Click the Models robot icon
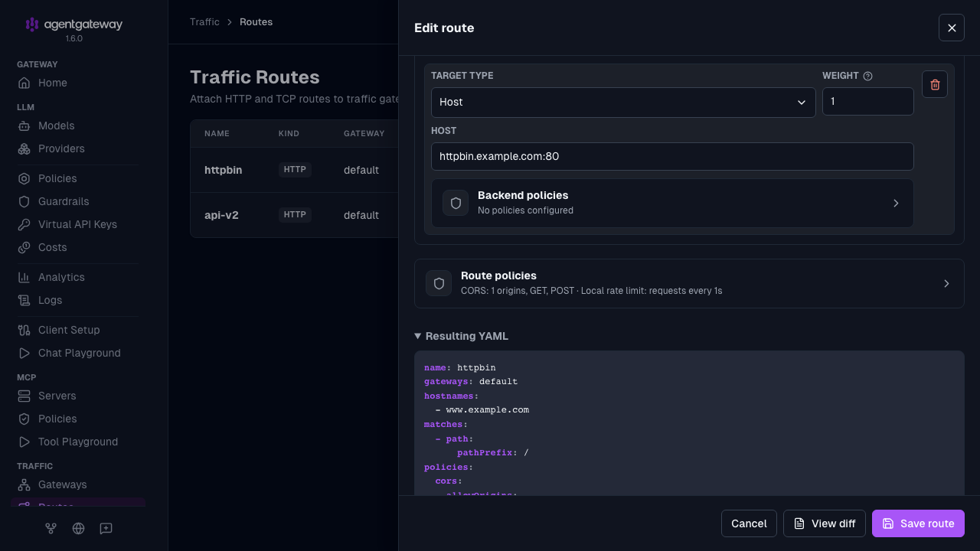Image resolution: width=980 pixels, height=551 pixels. (24, 126)
